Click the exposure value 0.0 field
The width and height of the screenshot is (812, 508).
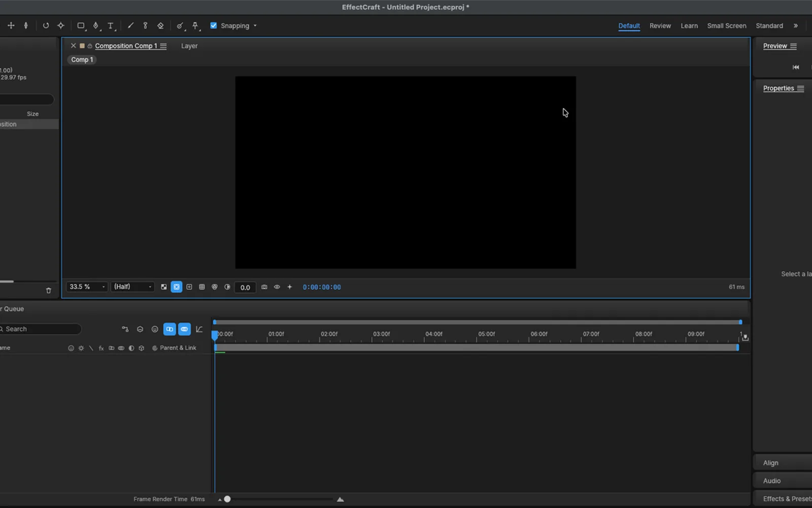point(245,288)
